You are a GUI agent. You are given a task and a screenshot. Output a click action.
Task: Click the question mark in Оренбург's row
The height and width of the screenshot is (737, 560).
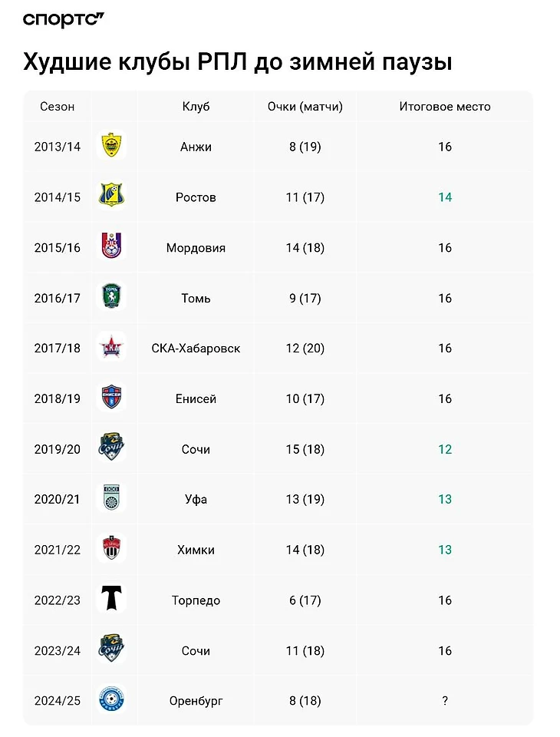coord(445,701)
